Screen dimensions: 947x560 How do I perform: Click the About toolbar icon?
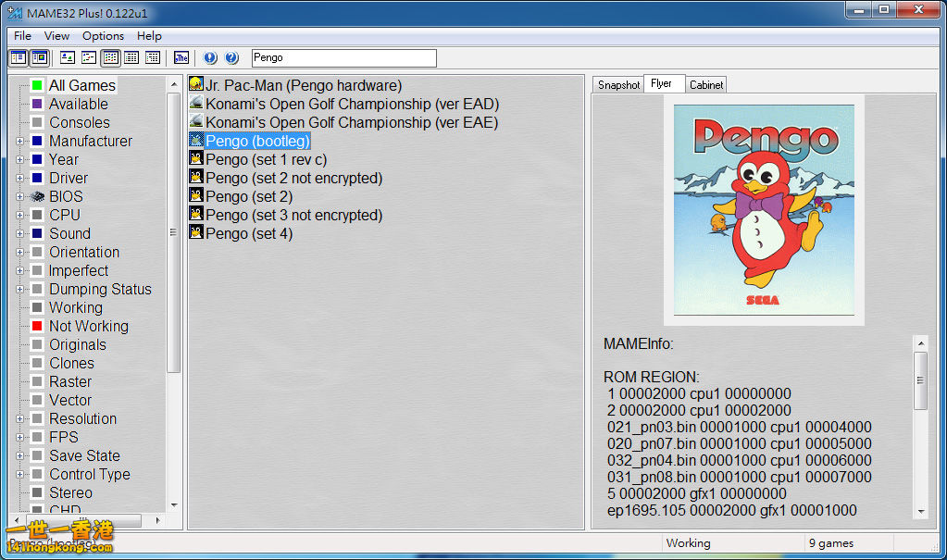pyautogui.click(x=210, y=58)
